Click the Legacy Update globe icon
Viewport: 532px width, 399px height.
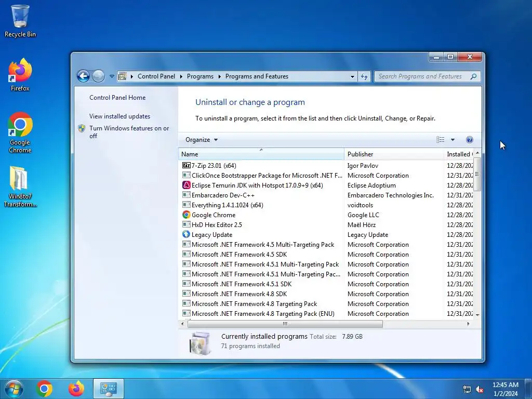[x=187, y=234]
